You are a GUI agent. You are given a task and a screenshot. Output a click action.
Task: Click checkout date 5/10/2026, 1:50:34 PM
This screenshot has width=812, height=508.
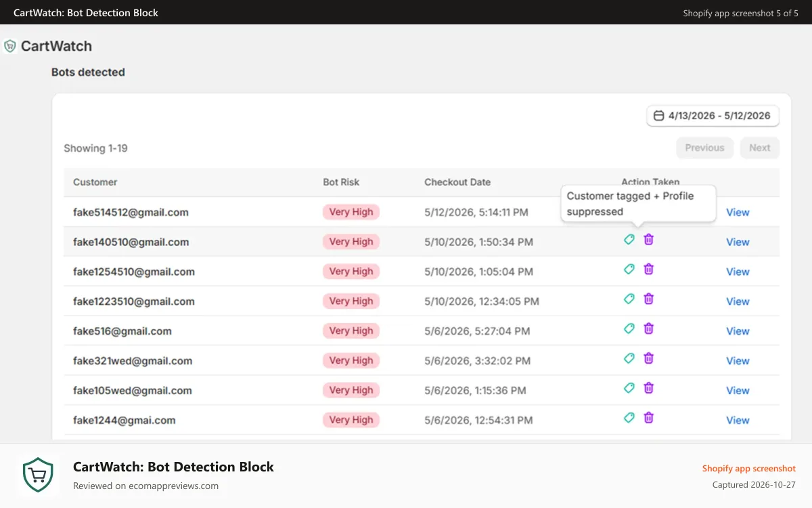pos(478,242)
